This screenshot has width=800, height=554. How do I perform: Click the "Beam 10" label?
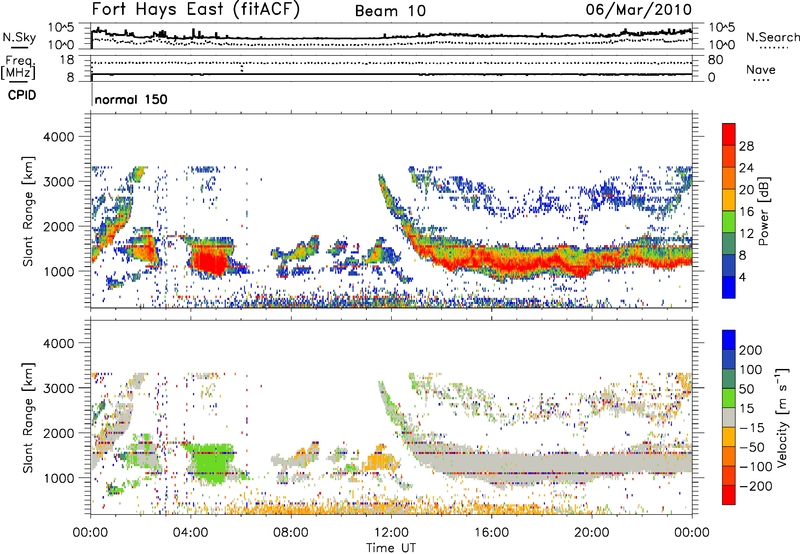click(390, 11)
